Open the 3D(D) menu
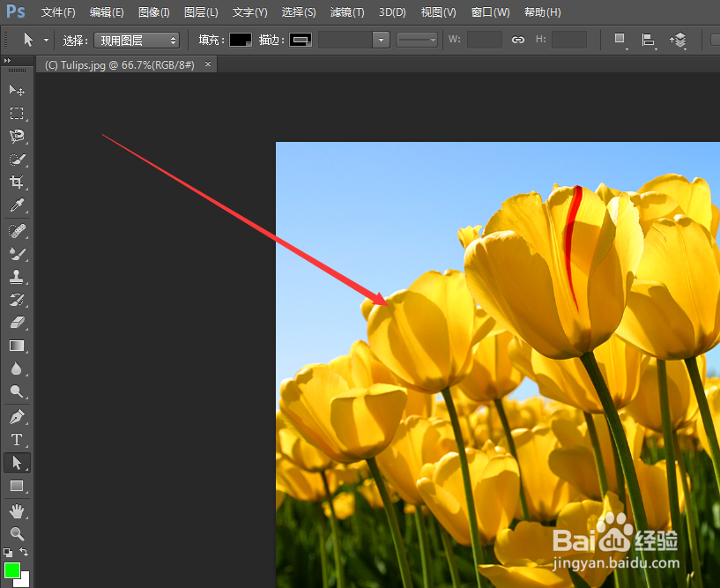Screen dimensions: 720x588 tap(392, 12)
